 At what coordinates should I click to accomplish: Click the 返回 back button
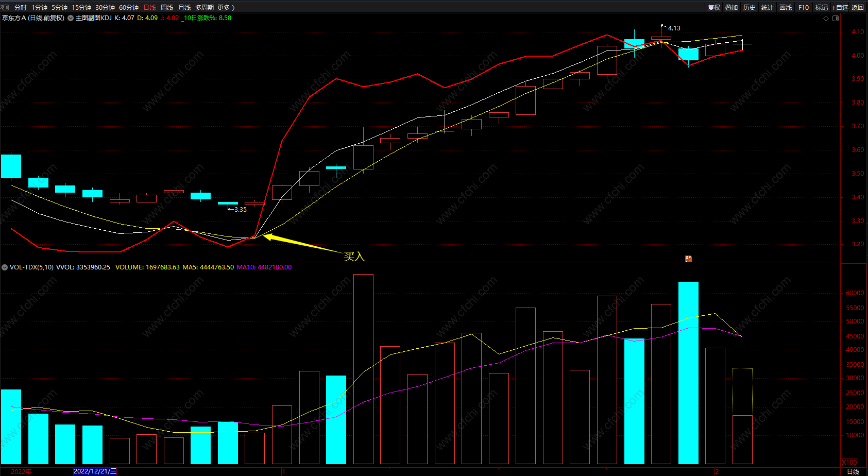(x=858, y=7)
